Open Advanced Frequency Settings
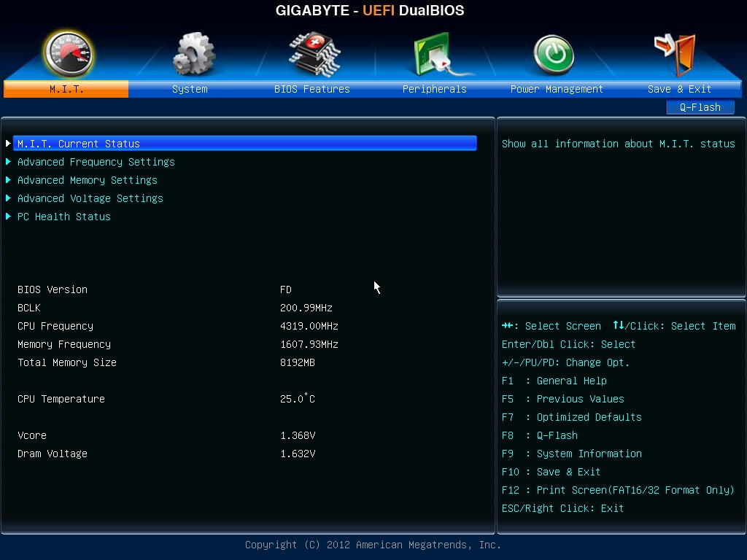The image size is (747, 560). point(96,162)
